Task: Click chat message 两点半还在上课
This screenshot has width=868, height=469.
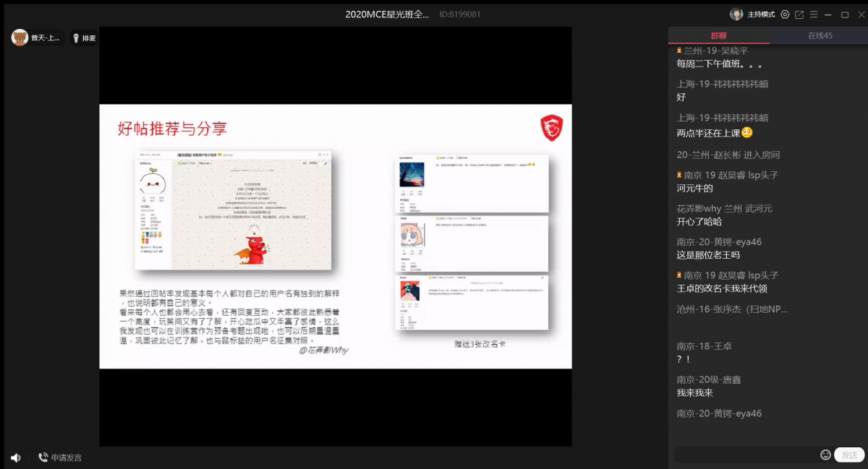Action: click(715, 133)
